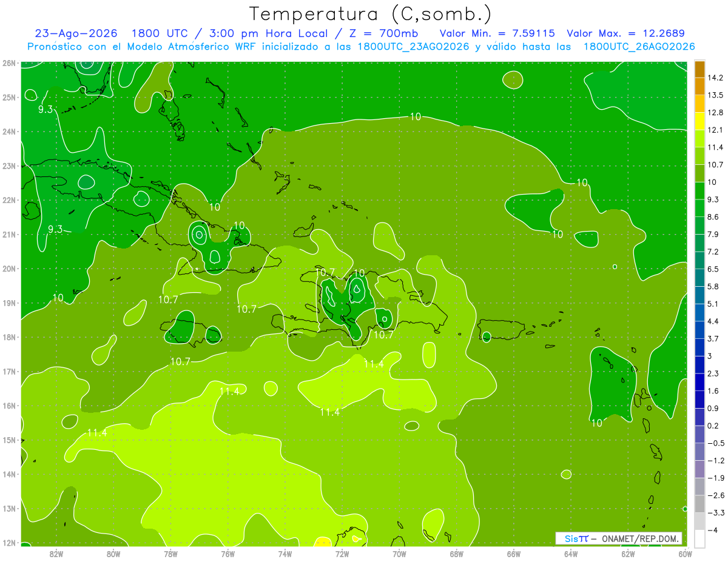Select initialization stamp '1800UTC_23AGO2026'

[x=413, y=47]
